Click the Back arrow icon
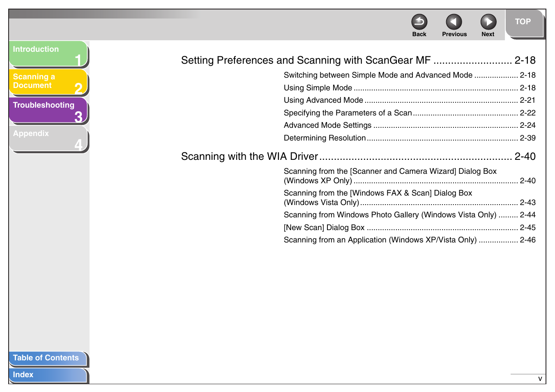Viewport: 555px width, 392px height. (x=419, y=22)
